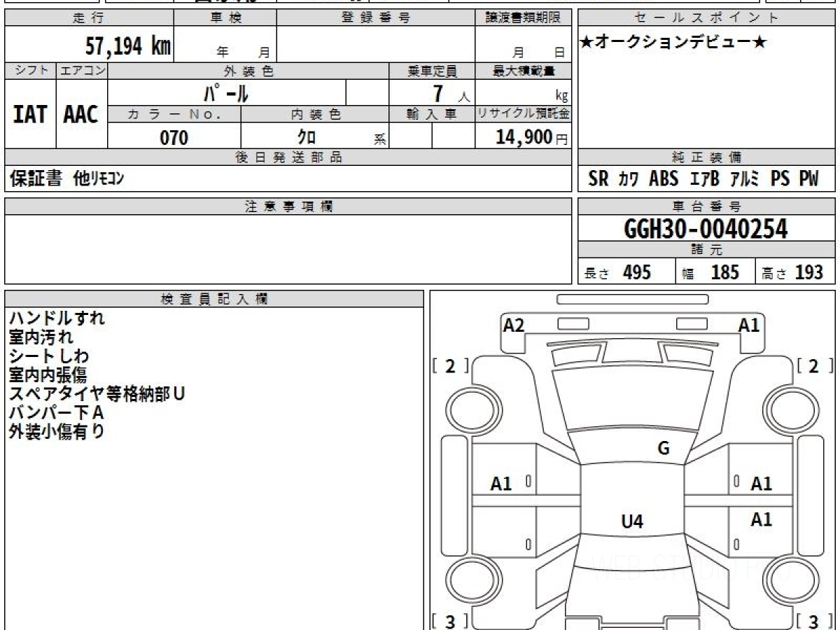Select the IAT shift value
The height and width of the screenshot is (630, 840).
coord(30,114)
